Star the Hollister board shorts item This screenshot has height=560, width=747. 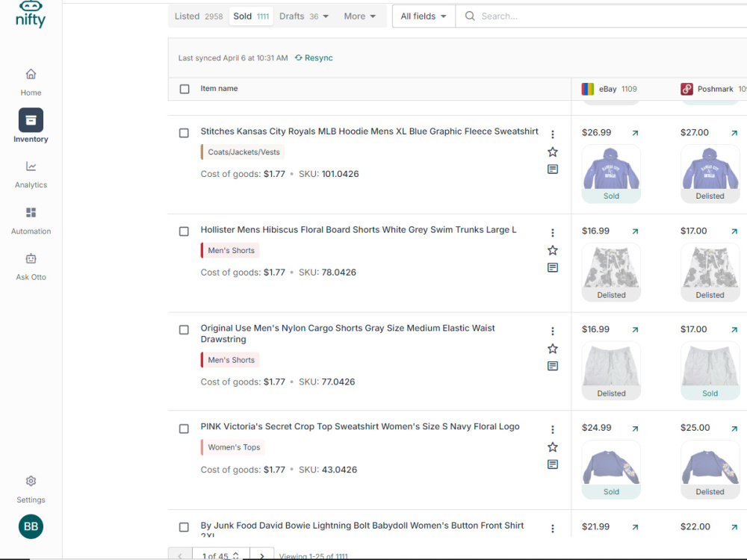(553, 250)
